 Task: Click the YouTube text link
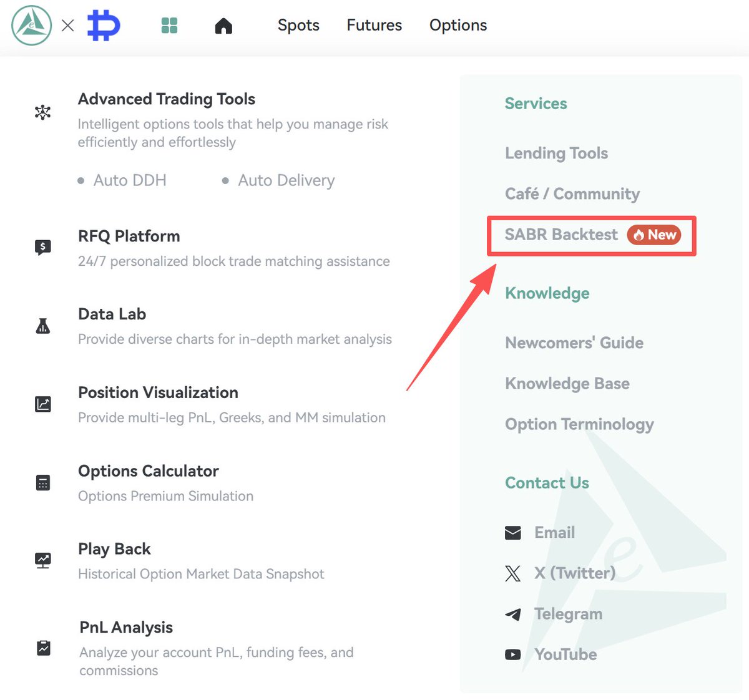coord(565,654)
